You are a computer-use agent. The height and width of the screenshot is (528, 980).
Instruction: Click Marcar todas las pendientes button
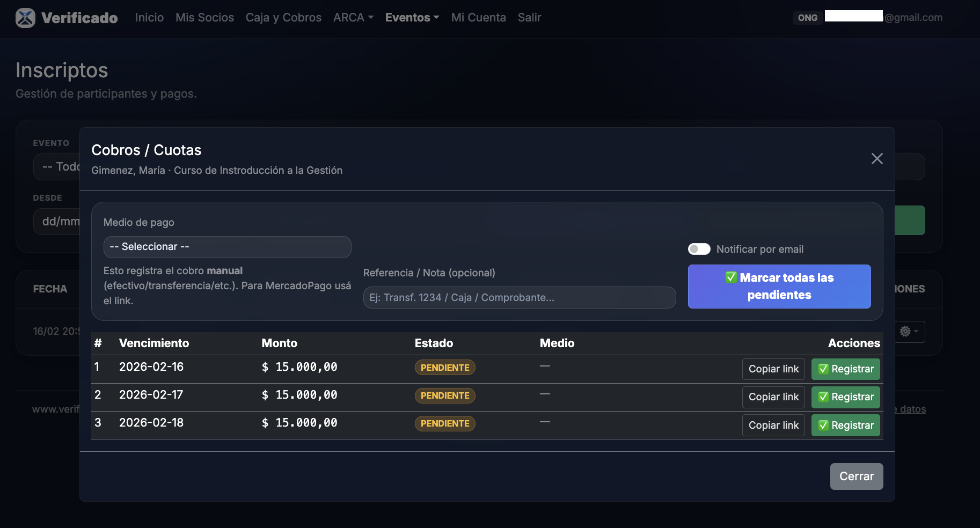click(x=779, y=287)
